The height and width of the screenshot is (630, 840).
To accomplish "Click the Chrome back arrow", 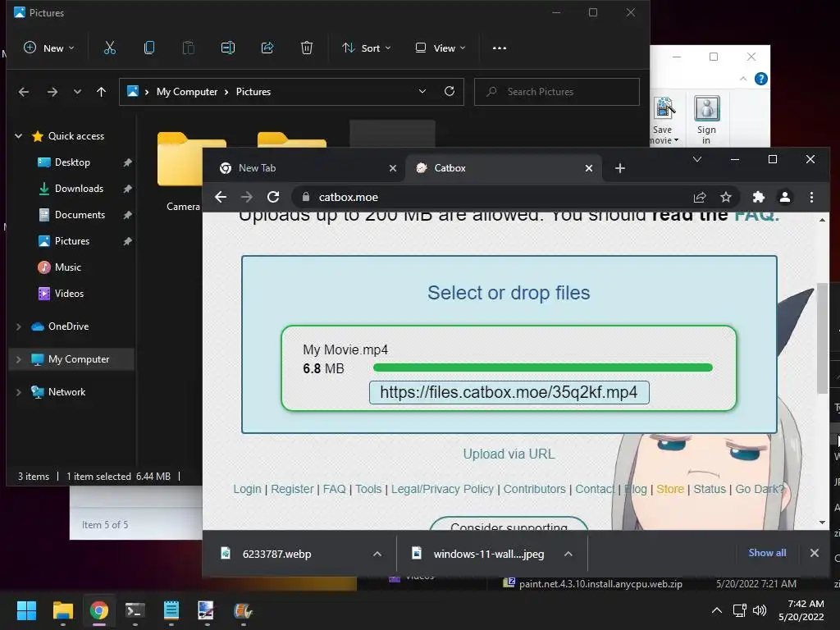I will [x=221, y=197].
